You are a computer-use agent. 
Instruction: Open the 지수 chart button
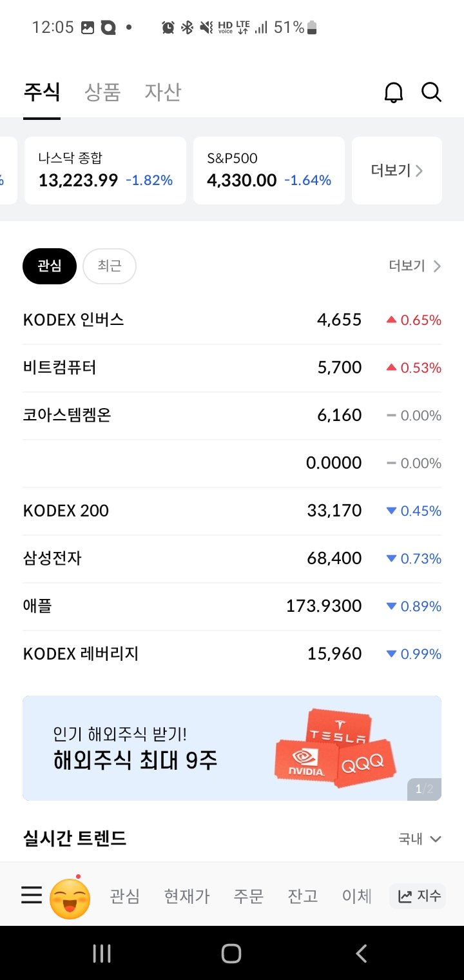[418, 896]
